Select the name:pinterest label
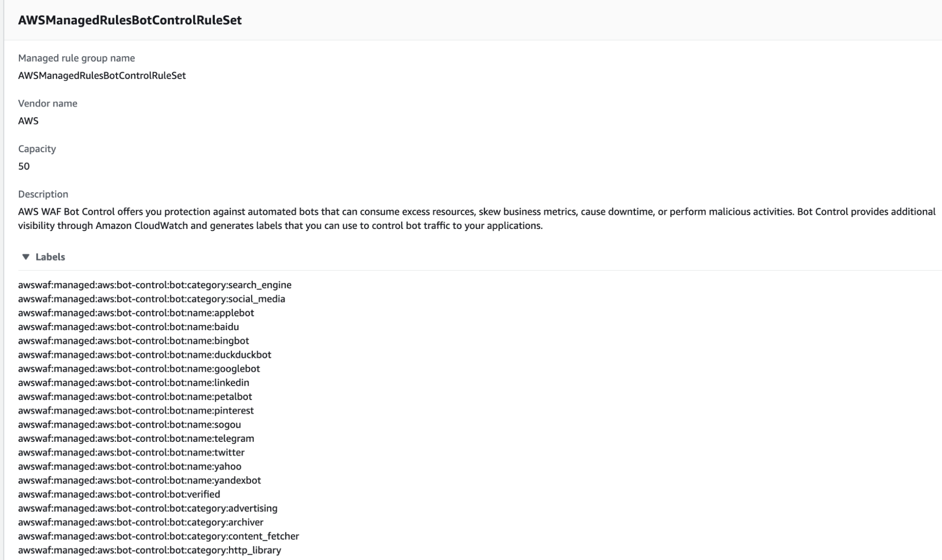The image size is (942, 560). [136, 410]
